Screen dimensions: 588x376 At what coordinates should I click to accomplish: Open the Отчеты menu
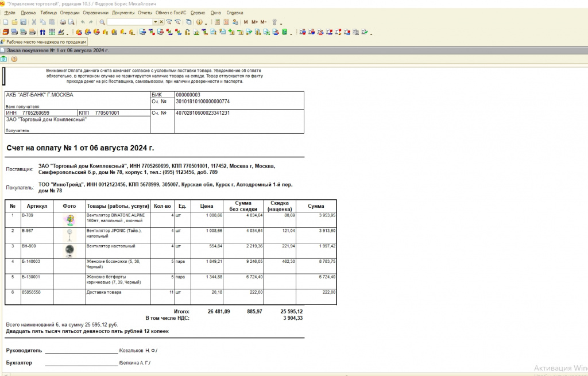tap(145, 12)
